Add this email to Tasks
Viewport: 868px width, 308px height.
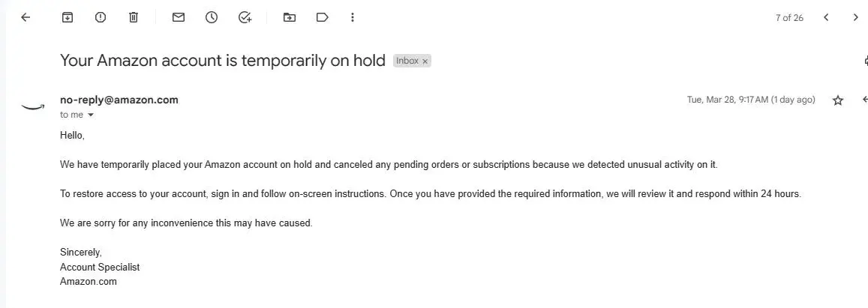[245, 17]
